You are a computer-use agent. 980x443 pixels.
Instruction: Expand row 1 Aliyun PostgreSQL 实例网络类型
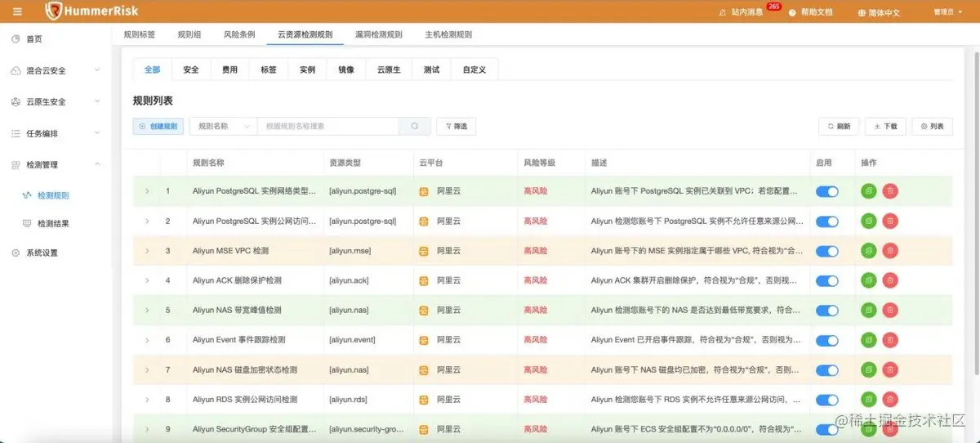click(x=148, y=191)
